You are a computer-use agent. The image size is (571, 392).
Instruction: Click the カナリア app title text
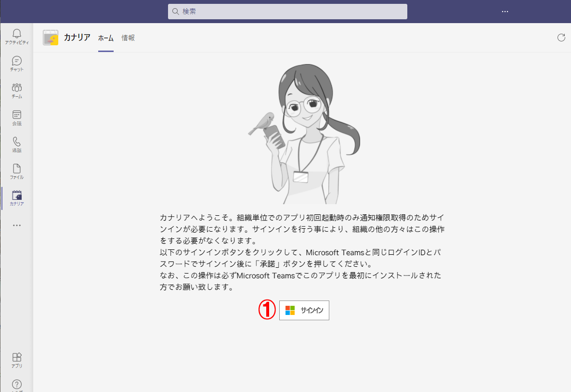pyautogui.click(x=77, y=37)
